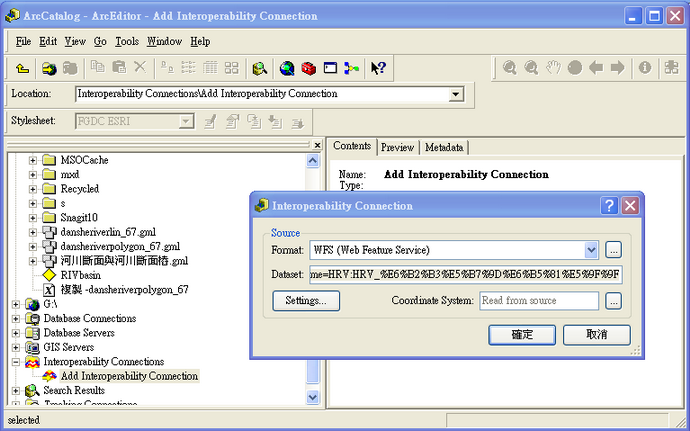Launch ArcMap via the globe icon
The image size is (690, 431).
pos(287,68)
